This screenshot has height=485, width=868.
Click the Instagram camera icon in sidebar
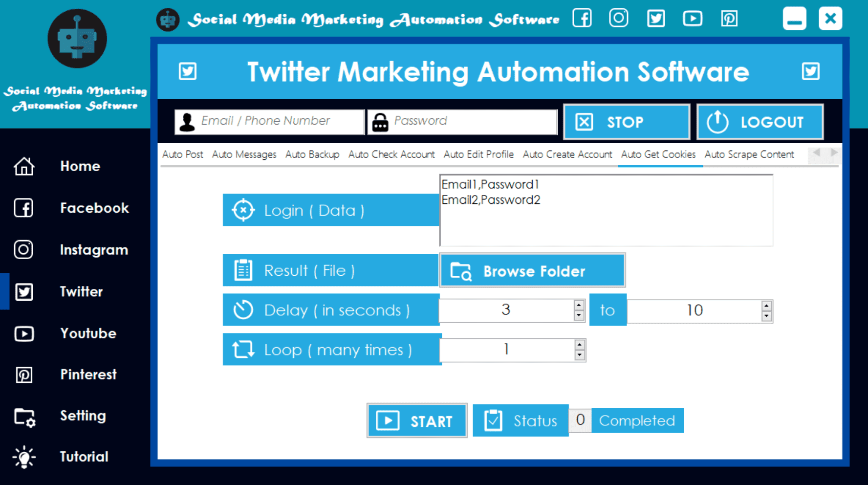[23, 250]
